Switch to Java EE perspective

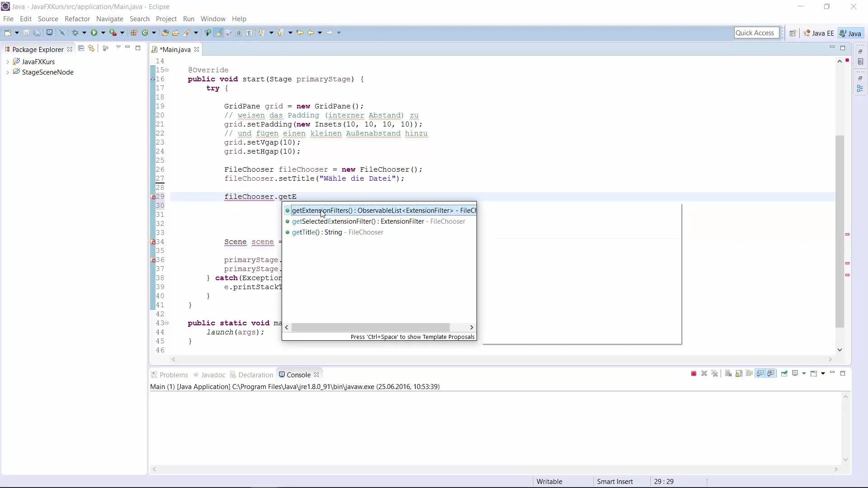point(819,33)
